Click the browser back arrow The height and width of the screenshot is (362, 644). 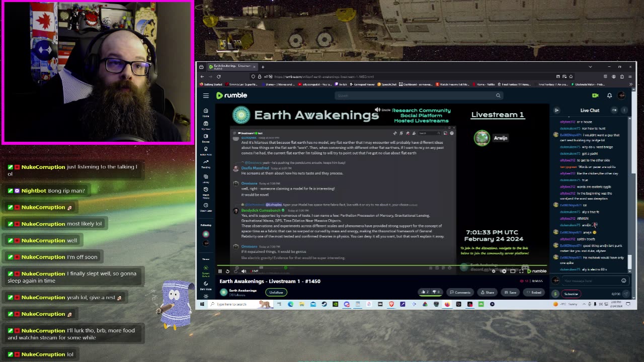(x=202, y=76)
